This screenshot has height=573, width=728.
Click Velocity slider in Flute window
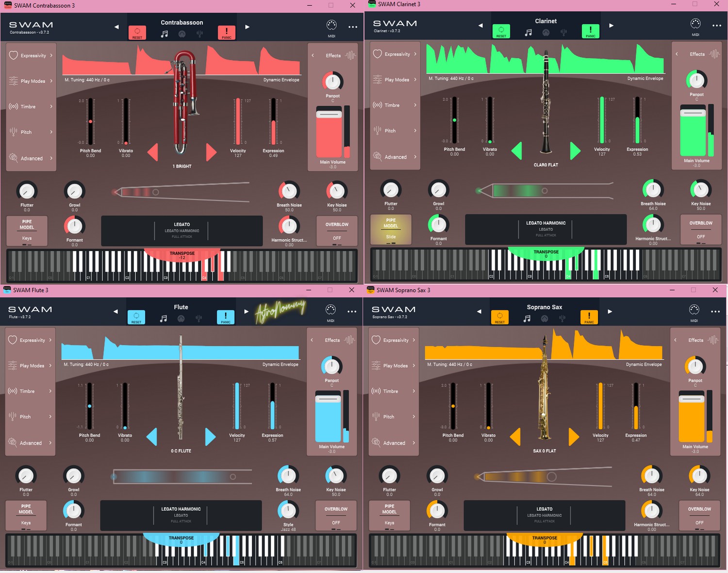coord(237,406)
